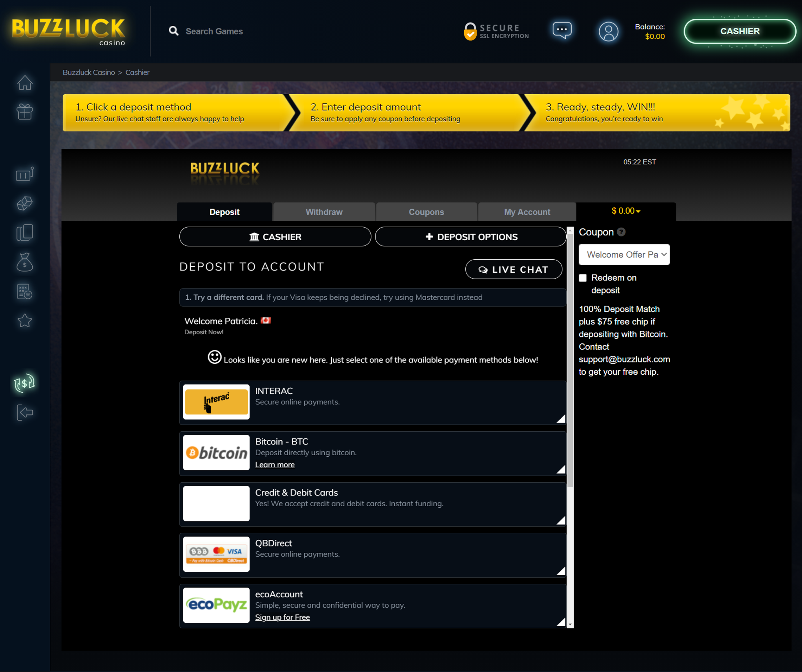Click the DEPOSIT OPTIONS button

[x=471, y=237]
